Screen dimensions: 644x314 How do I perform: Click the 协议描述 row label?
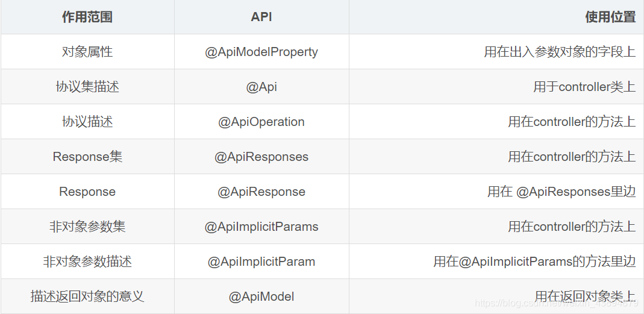click(x=87, y=122)
